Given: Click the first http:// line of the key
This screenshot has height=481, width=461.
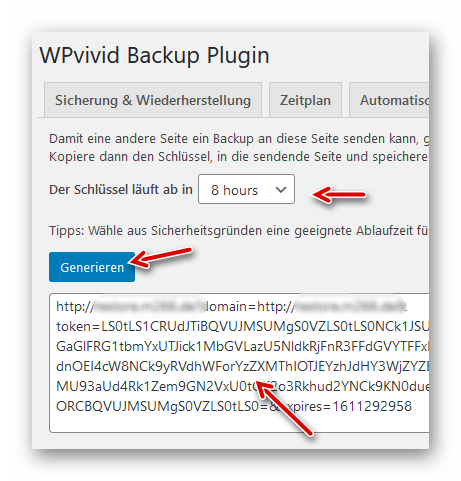Looking at the screenshot, I should (231, 306).
